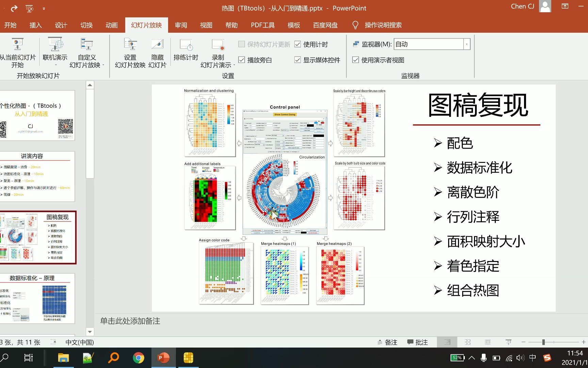Switch to the 视图 ribbon tab
This screenshot has width=588, height=368.
tap(206, 25)
